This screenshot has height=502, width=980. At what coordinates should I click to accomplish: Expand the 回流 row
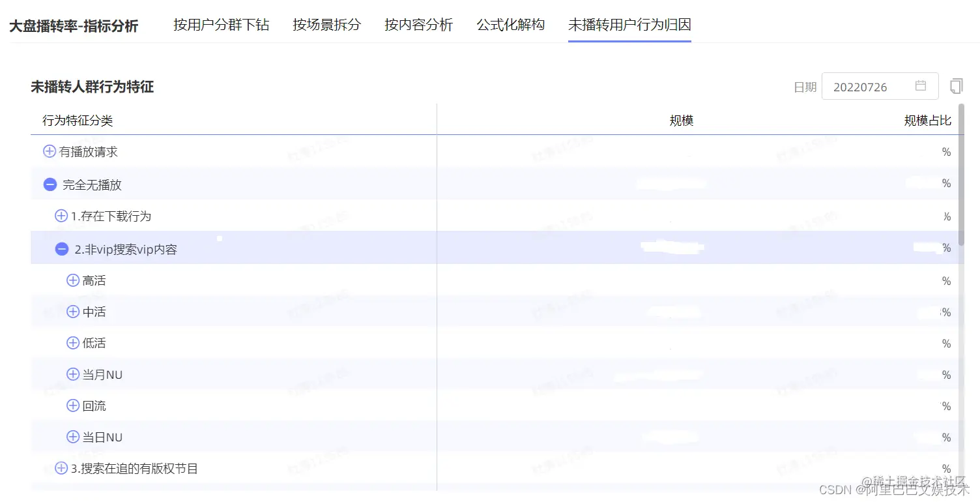73,406
